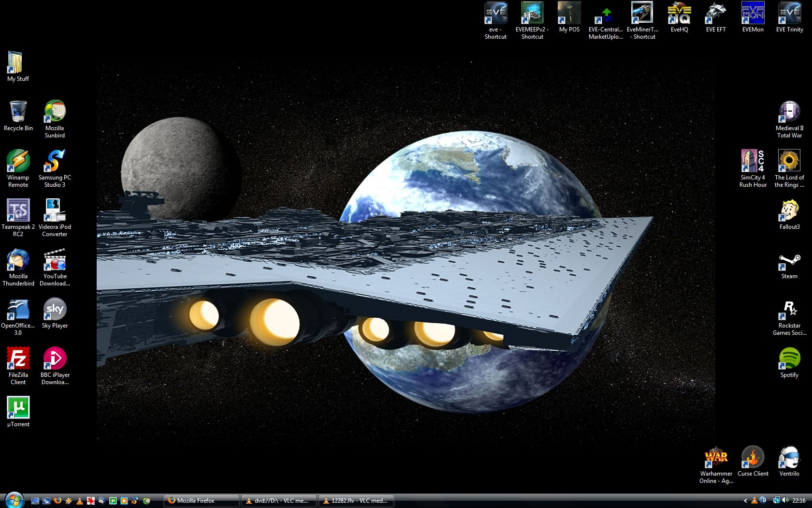
Task: Switch to the Mozilla Firefox taskbar window
Action: point(202,501)
